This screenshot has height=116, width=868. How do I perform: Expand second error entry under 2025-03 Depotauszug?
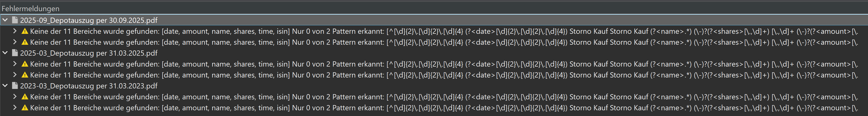tap(15, 75)
